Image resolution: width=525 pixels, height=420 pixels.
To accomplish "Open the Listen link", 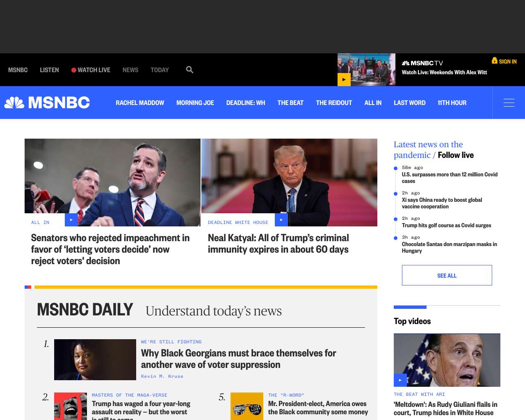I will tap(49, 70).
